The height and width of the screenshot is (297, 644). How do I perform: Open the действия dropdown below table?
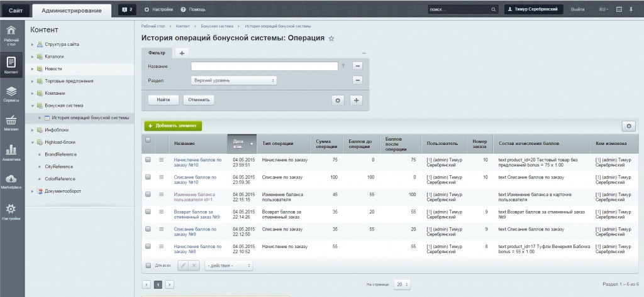click(x=228, y=266)
